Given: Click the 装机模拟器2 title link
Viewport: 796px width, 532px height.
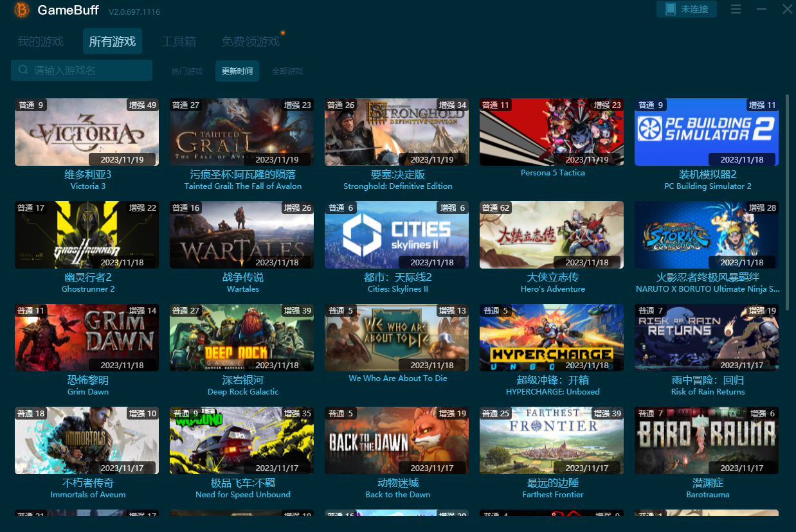Looking at the screenshot, I should (708, 174).
